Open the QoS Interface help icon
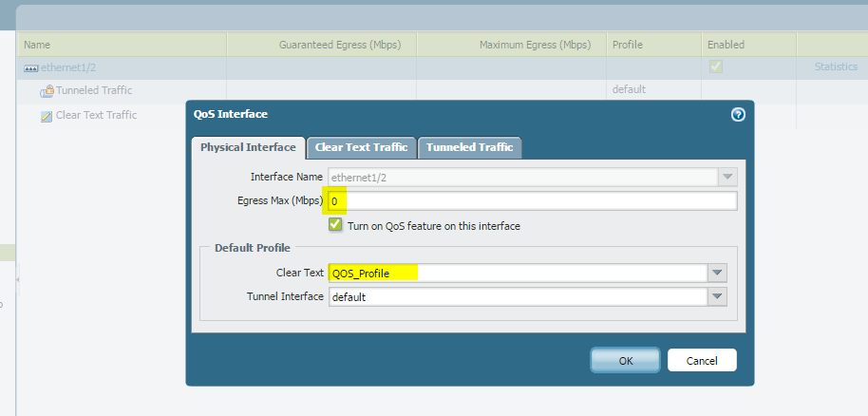 pos(738,115)
